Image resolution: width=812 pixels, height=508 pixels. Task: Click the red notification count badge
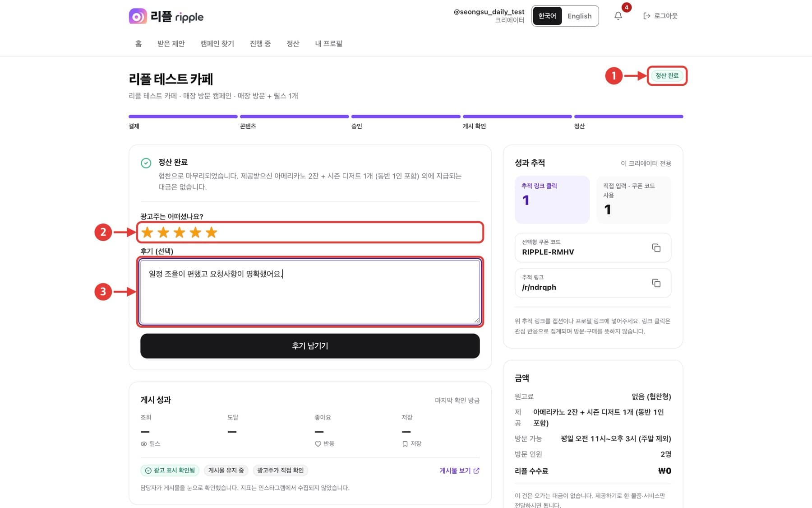coord(626,7)
